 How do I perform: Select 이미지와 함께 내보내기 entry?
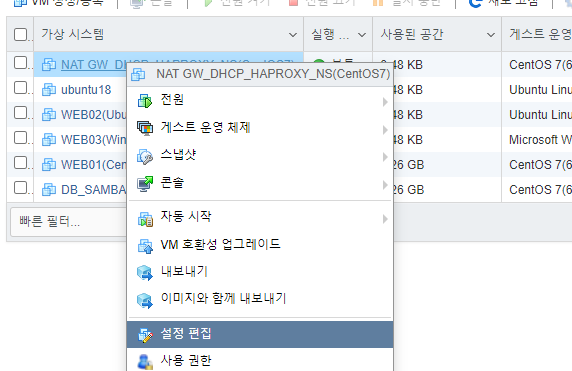pyautogui.click(x=260, y=299)
